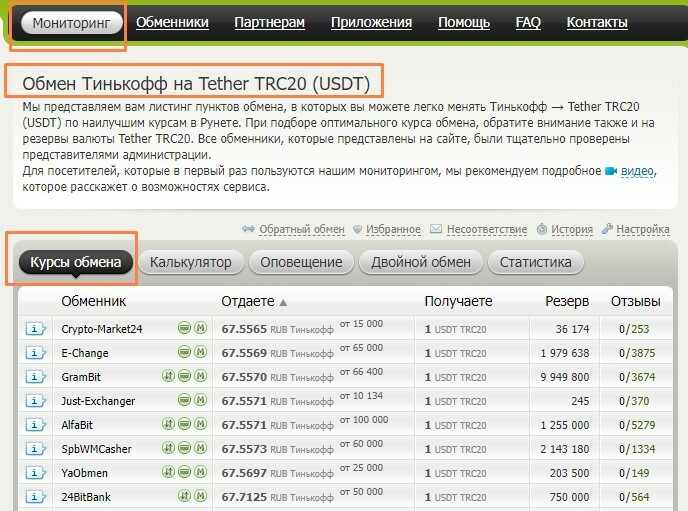Click the M badge icon for E-Change
The image size is (688, 511).
click(x=201, y=352)
